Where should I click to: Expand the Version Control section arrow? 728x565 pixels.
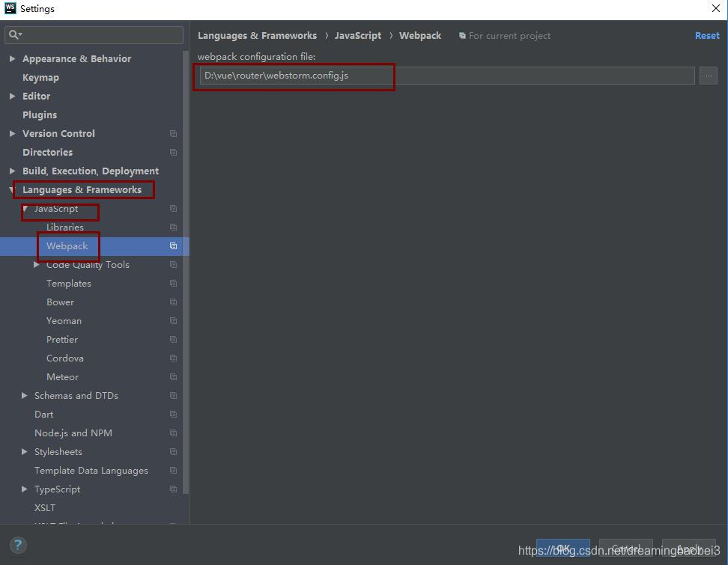click(13, 134)
